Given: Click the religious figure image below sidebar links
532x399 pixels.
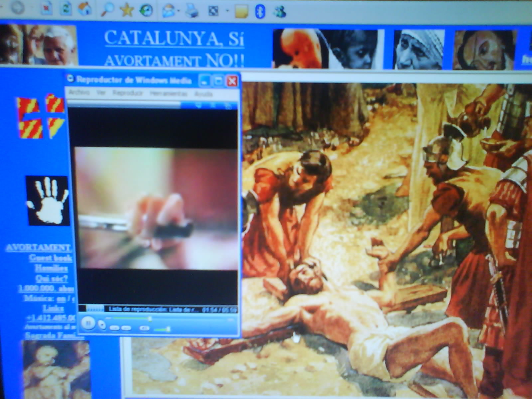Looking at the screenshot, I should coord(56,369).
